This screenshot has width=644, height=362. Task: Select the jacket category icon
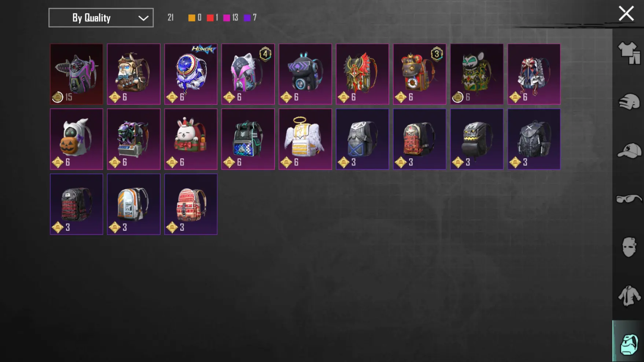(x=629, y=296)
